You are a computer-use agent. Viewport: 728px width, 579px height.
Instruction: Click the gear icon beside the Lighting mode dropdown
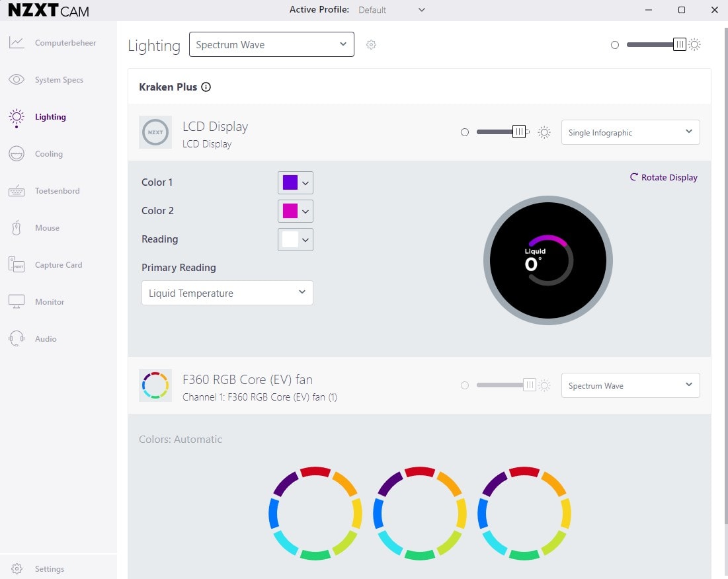click(x=371, y=44)
